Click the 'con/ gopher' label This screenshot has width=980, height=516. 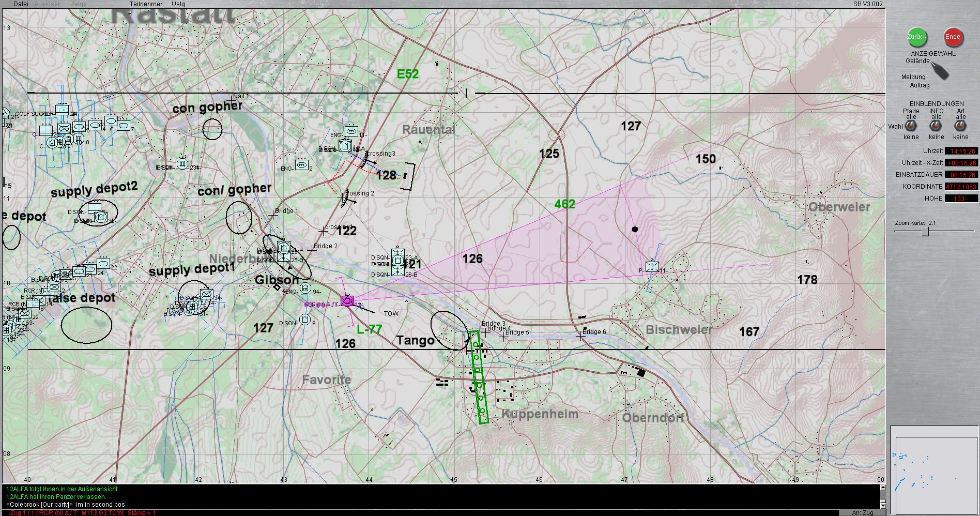click(x=234, y=190)
